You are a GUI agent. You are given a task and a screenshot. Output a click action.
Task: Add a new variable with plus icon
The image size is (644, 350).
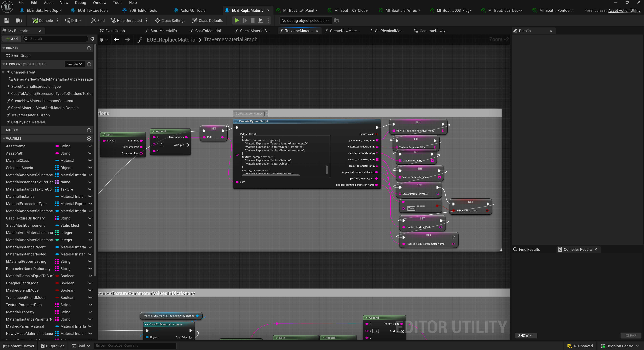[x=89, y=138]
